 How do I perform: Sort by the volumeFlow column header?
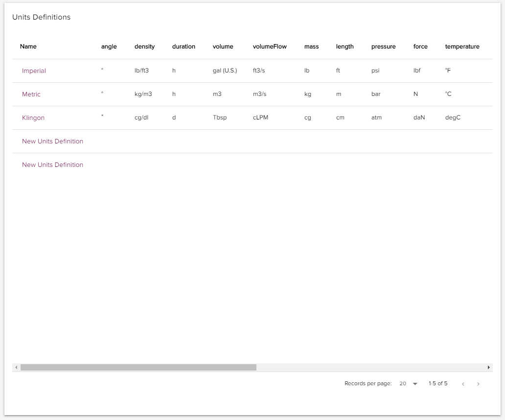270,47
